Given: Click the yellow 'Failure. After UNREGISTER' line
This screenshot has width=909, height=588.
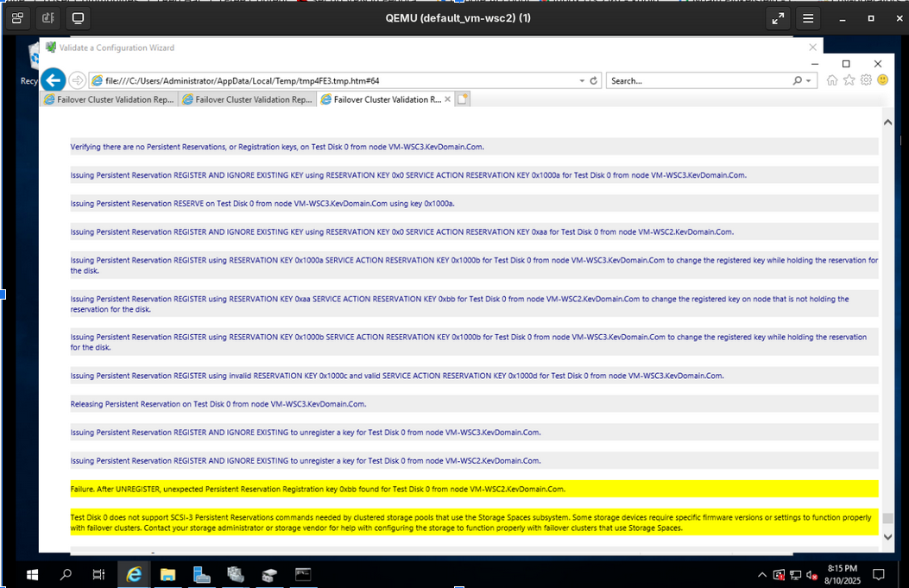Looking at the screenshot, I should pos(474,489).
